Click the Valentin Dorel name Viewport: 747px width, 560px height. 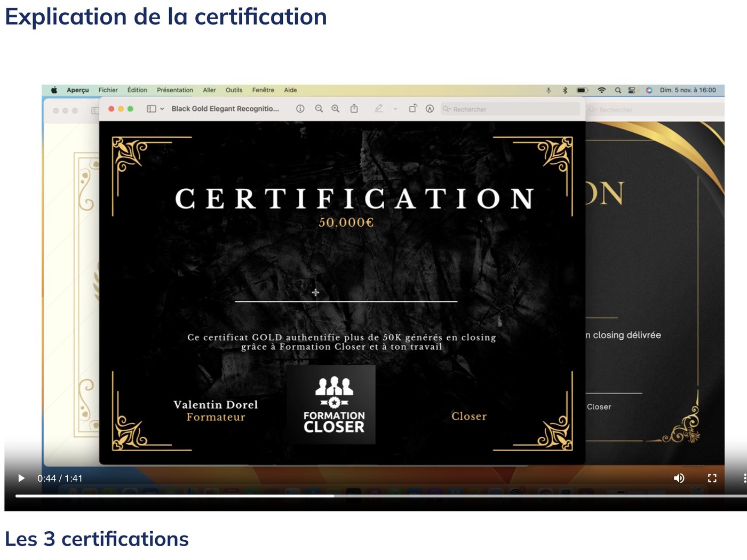tap(216, 405)
